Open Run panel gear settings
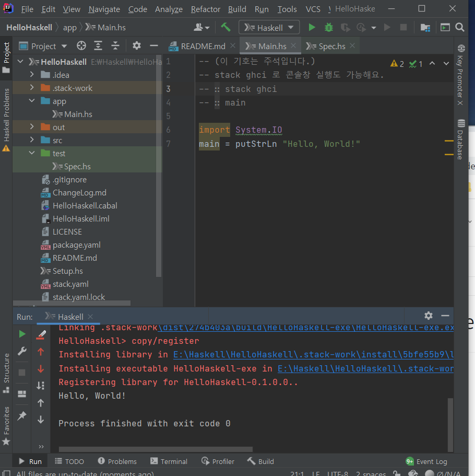The image size is (475, 476). (x=429, y=316)
